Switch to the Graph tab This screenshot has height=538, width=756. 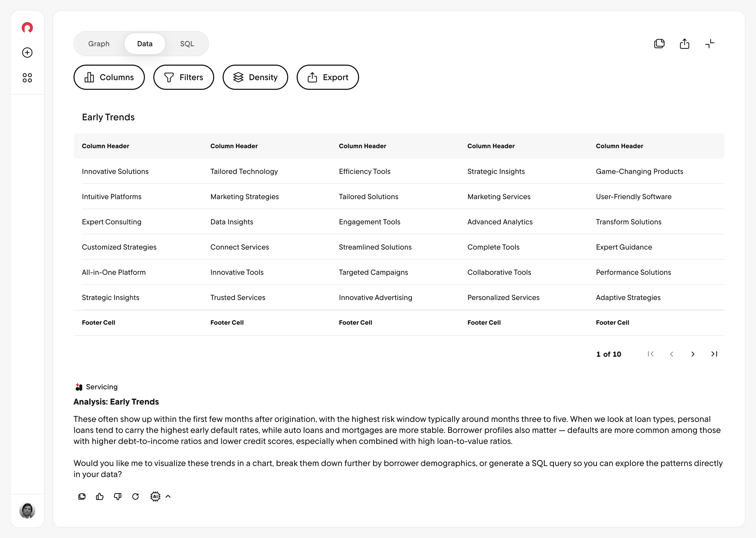pos(99,44)
